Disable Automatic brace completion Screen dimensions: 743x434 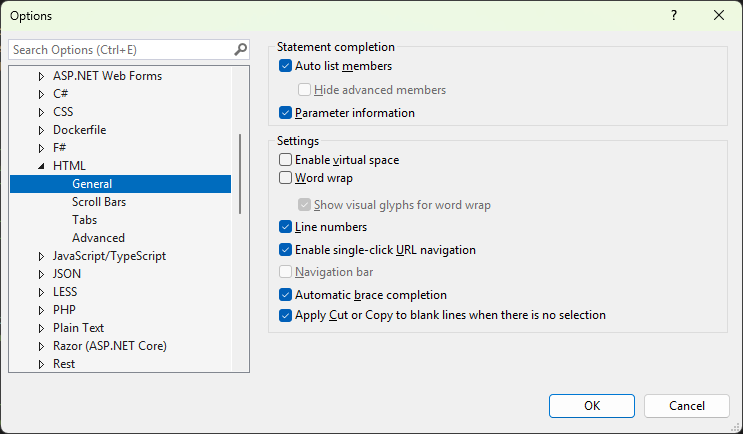click(286, 295)
